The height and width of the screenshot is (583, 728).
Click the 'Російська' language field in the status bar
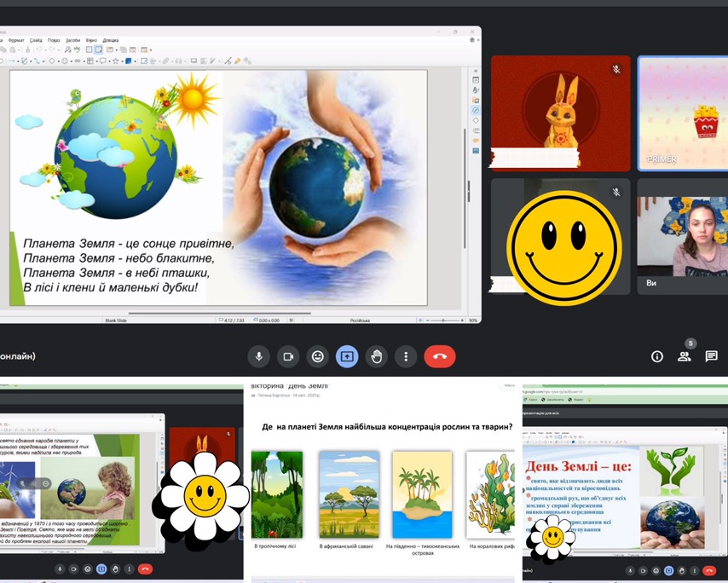tap(360, 320)
